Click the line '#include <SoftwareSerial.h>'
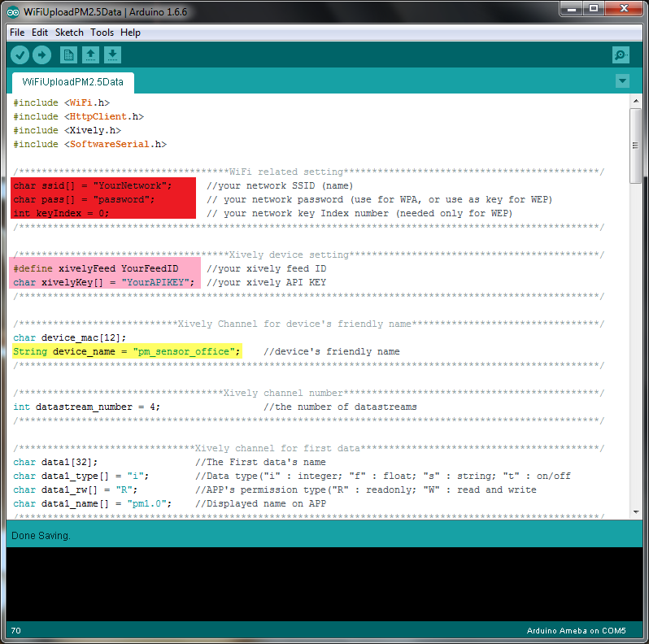The height and width of the screenshot is (644, 649). pos(89,145)
